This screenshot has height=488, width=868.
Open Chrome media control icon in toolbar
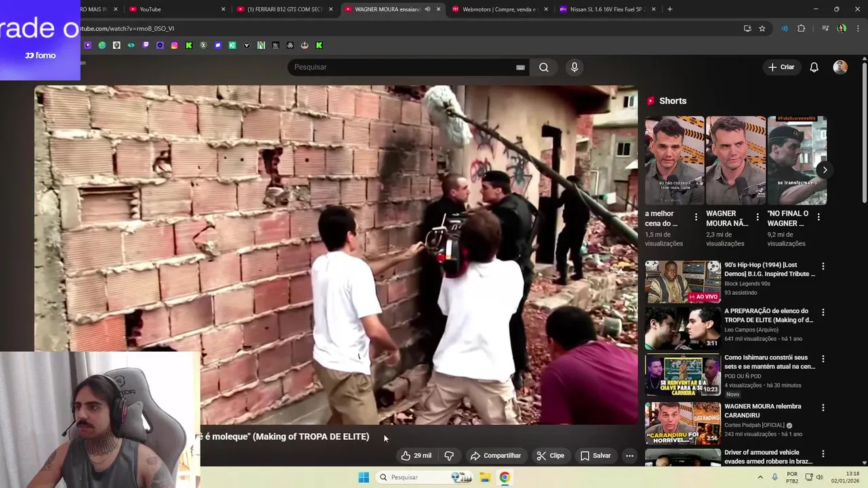pos(825,28)
